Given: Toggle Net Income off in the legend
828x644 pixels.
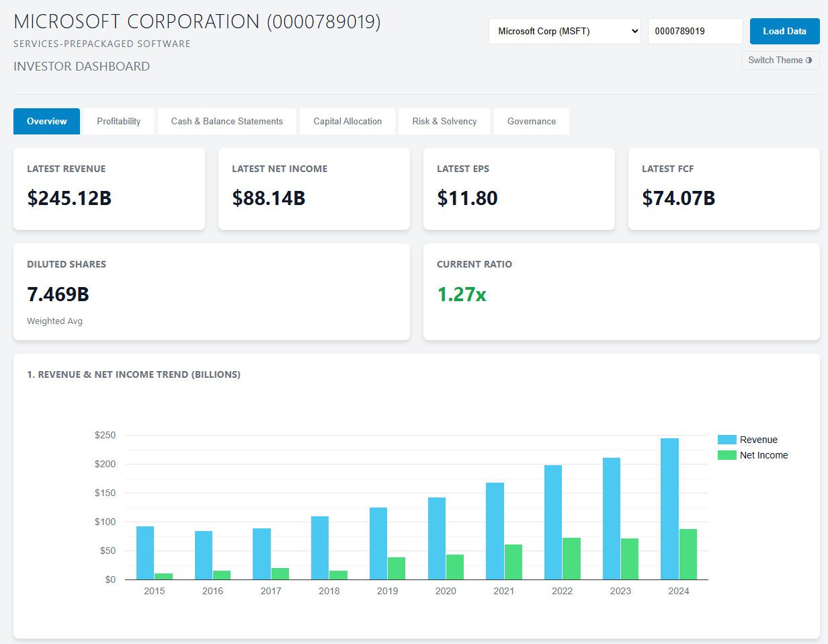Looking at the screenshot, I should click(765, 455).
